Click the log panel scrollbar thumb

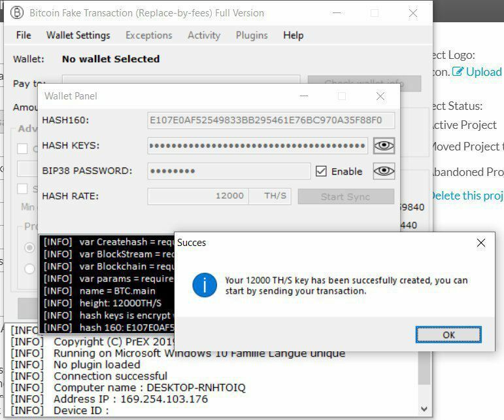(x=424, y=367)
